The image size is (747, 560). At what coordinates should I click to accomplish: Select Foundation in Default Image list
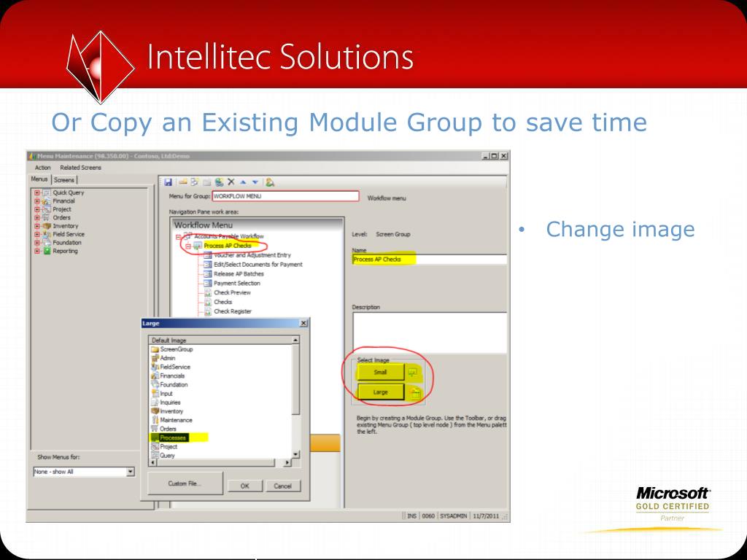click(x=174, y=385)
